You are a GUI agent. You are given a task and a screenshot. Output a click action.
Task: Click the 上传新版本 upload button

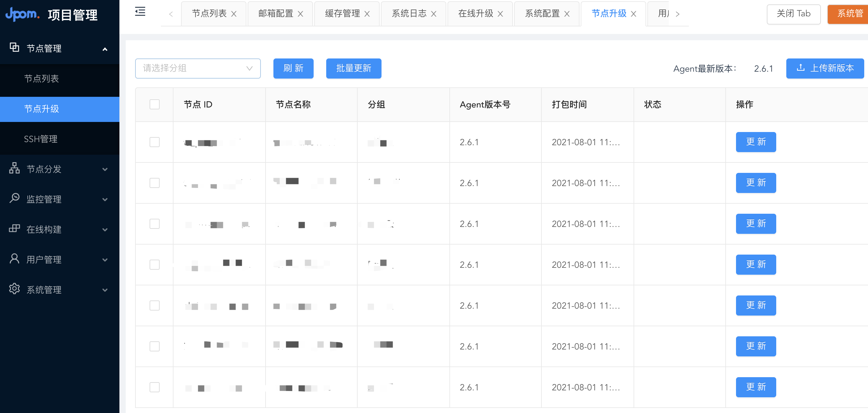pos(825,69)
